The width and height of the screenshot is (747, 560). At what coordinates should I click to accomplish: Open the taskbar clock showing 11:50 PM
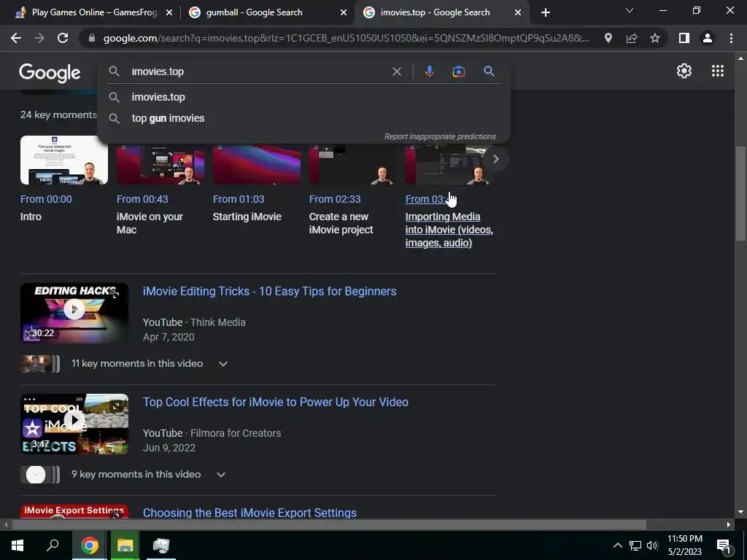(x=684, y=545)
